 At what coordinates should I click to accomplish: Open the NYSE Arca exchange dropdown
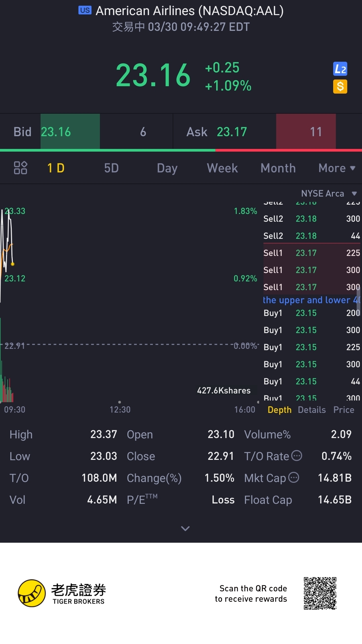[329, 194]
